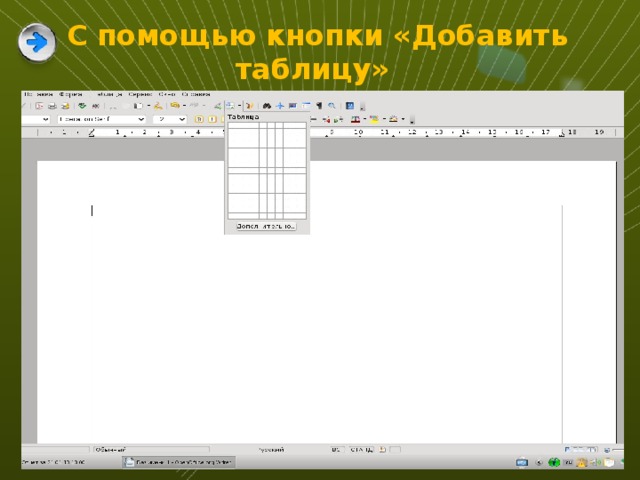Click the Insert Table toolbar icon
640x480 pixels.
231,106
